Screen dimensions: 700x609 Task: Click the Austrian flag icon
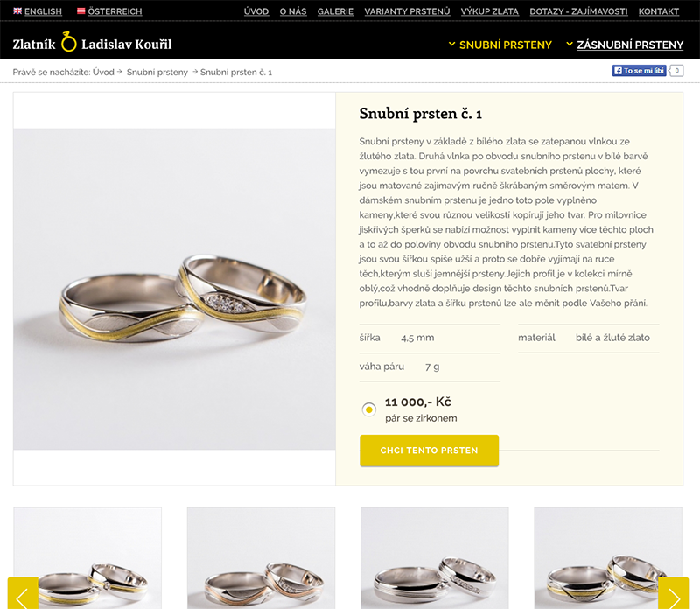pyautogui.click(x=80, y=11)
